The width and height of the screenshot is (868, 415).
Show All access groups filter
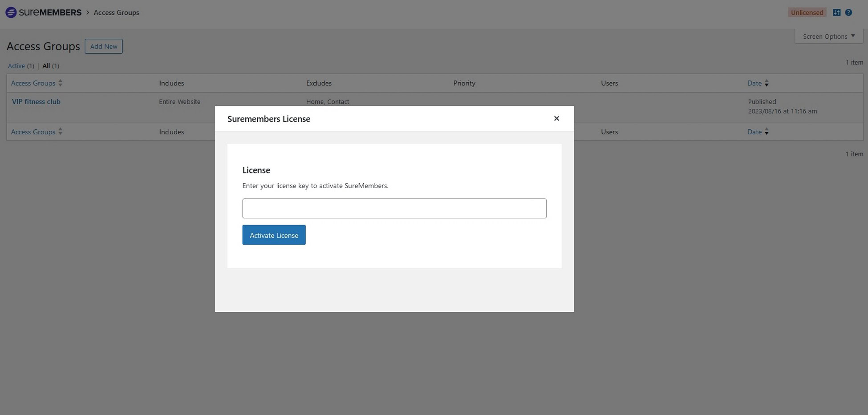pyautogui.click(x=46, y=66)
